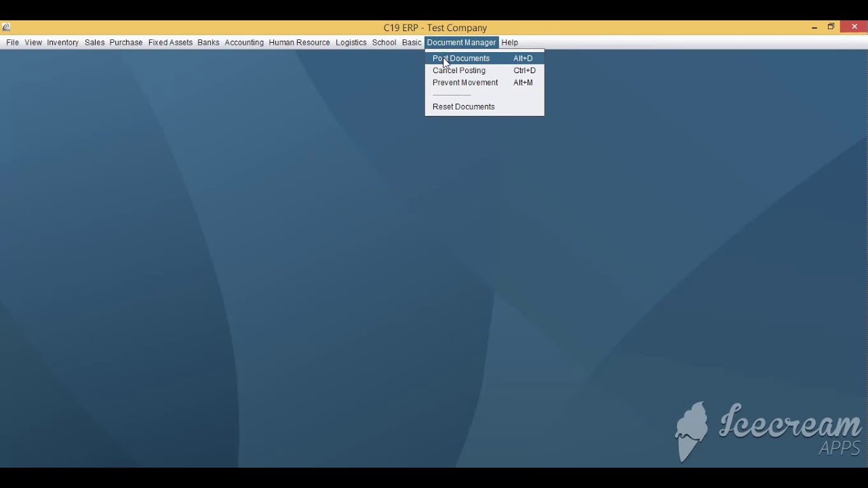This screenshot has width=868, height=488.
Task: Open the Basic menu
Action: point(412,43)
